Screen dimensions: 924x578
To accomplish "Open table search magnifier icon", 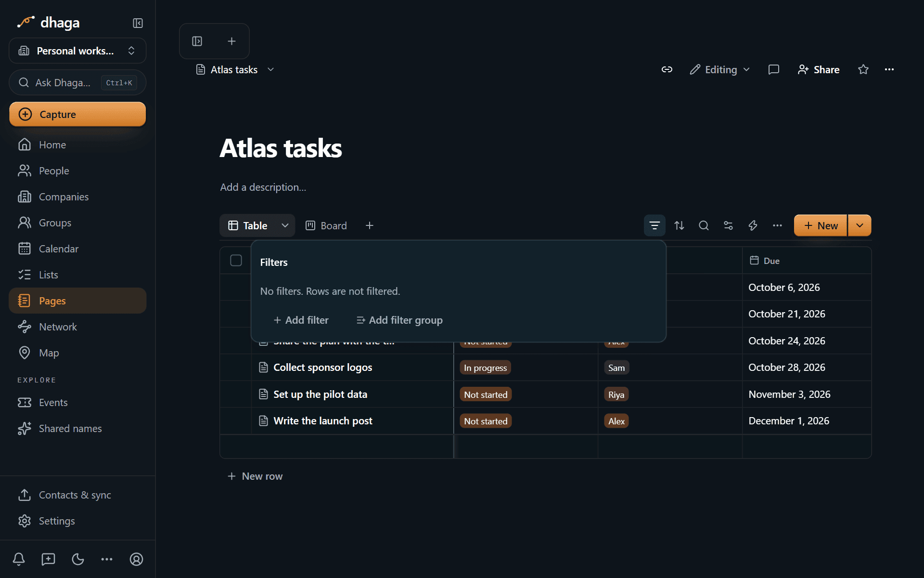I will 704,225.
